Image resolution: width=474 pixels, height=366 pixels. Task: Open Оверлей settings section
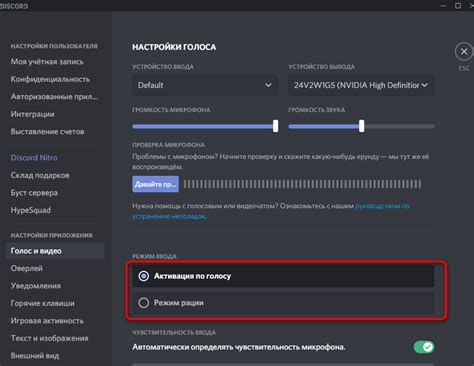[x=27, y=268]
